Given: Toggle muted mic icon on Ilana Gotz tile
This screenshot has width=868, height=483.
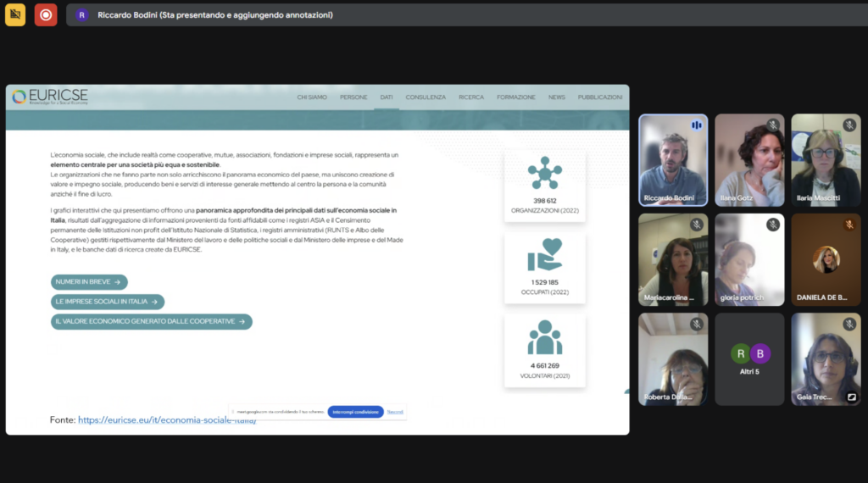Looking at the screenshot, I should (x=772, y=125).
